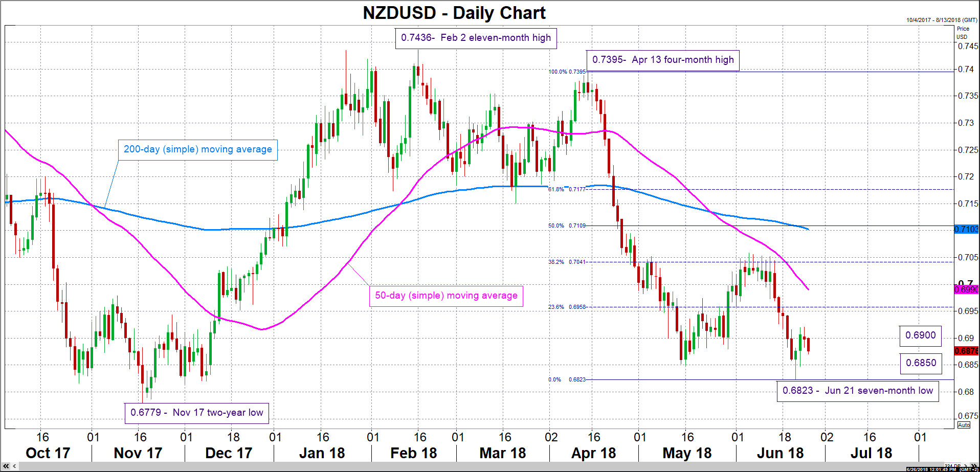Toggle the Auto price scale button

click(964, 425)
